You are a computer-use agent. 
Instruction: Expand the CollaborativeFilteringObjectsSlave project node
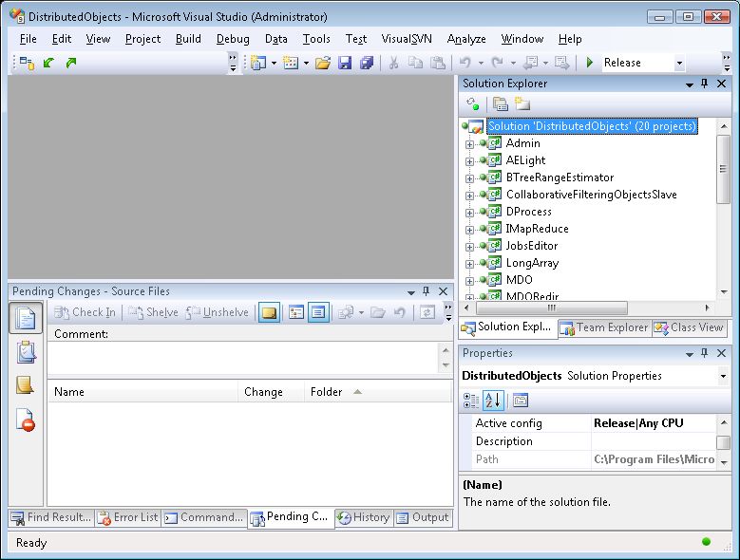pos(469,196)
